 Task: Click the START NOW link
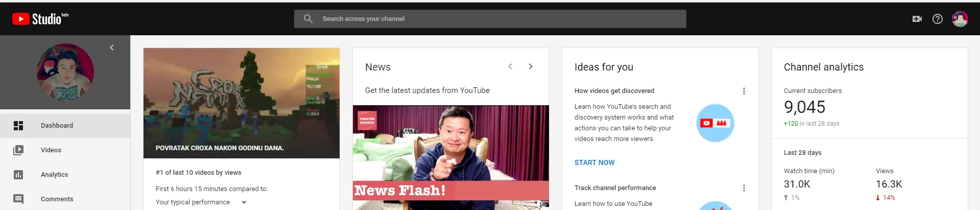click(x=594, y=162)
